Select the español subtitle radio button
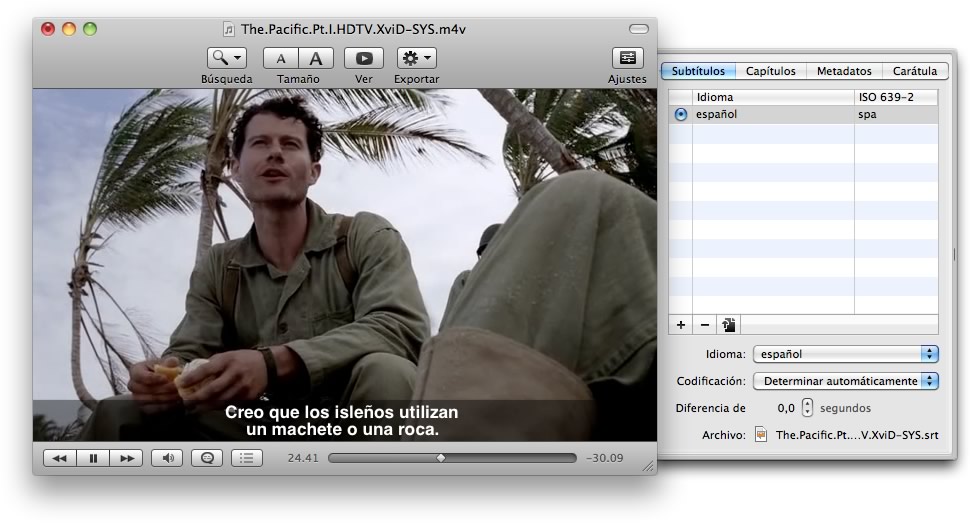The height and width of the screenshot is (523, 970). pyautogui.click(x=680, y=115)
